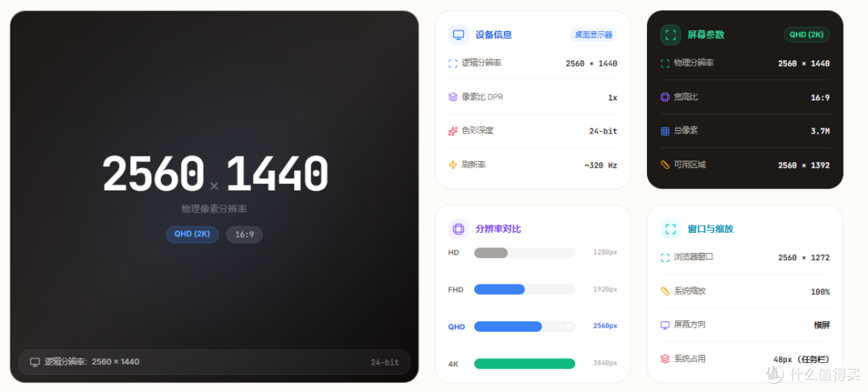The width and height of the screenshot is (868, 392).
Task: Click the 2560 × 1392 available area value
Action: pyautogui.click(x=804, y=165)
